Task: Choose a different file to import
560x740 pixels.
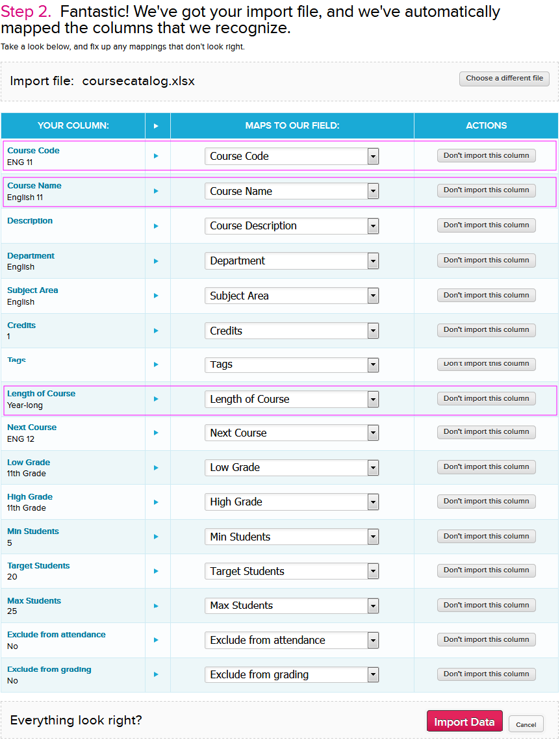Action: [x=504, y=79]
